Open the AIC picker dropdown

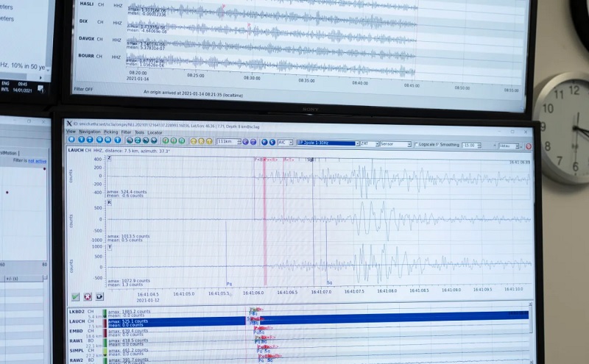pyautogui.click(x=285, y=143)
